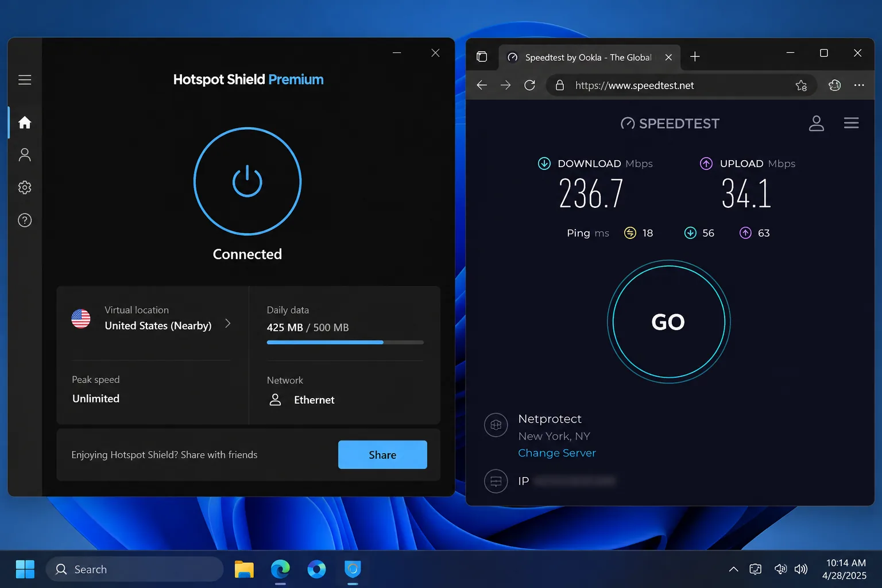Open the Windows Start menu
The width and height of the screenshot is (882, 588).
pyautogui.click(x=25, y=570)
